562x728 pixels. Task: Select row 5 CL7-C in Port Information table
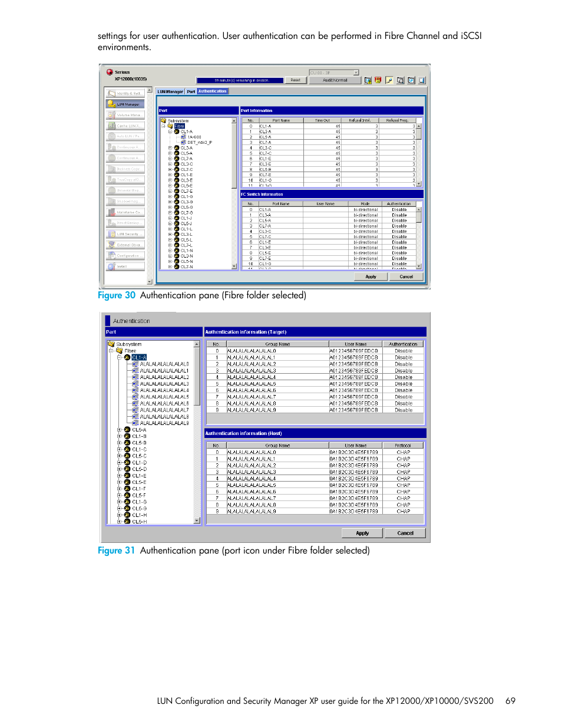[329, 153]
